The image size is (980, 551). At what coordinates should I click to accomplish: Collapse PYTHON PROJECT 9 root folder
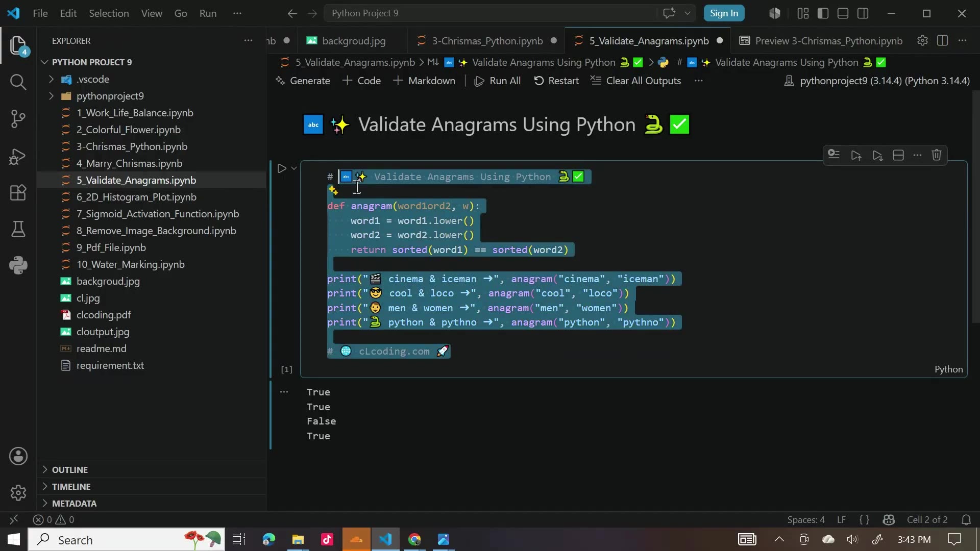coord(45,62)
